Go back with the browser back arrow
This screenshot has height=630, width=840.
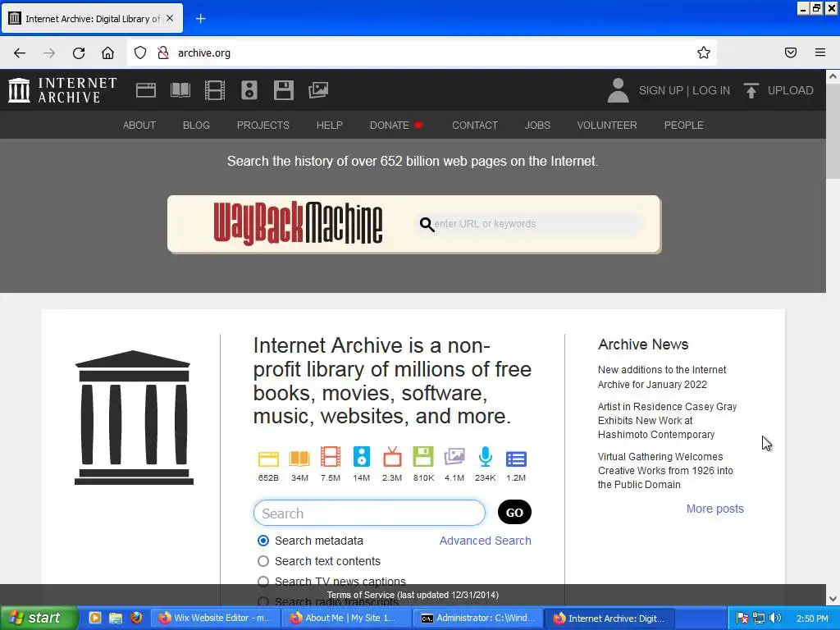pos(20,52)
